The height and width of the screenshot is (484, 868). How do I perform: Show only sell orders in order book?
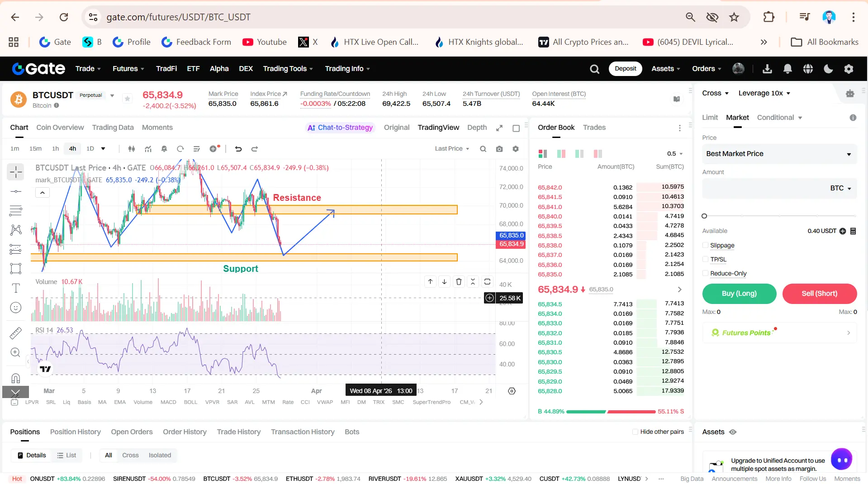tap(598, 154)
